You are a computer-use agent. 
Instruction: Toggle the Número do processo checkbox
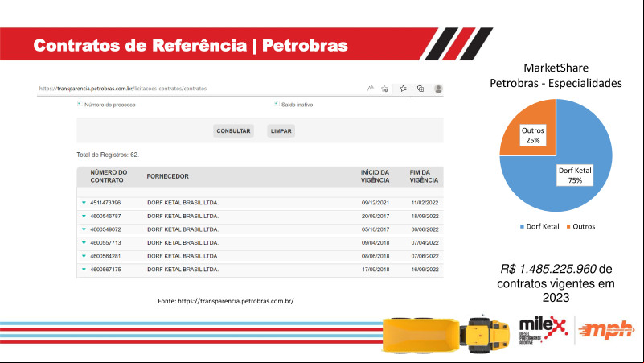click(80, 104)
